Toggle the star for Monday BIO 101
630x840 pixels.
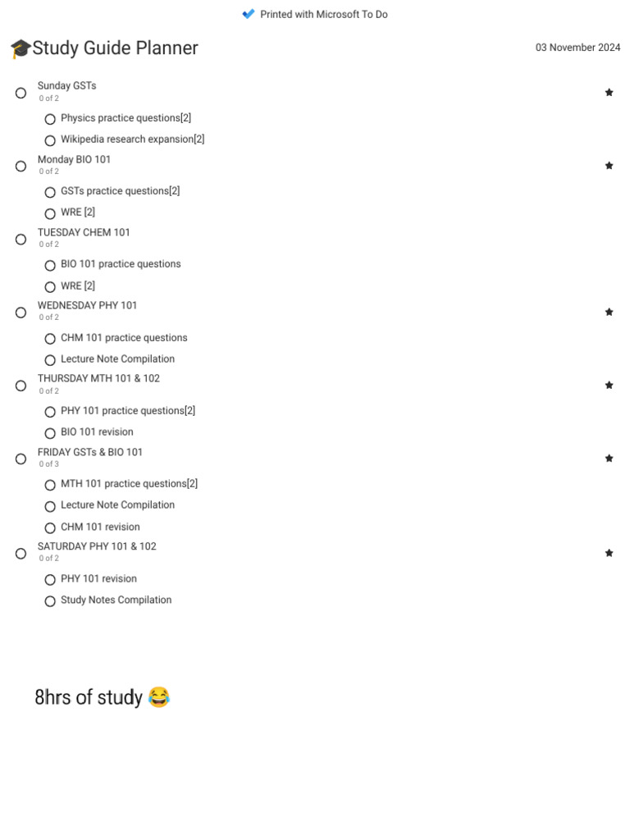[x=609, y=166]
